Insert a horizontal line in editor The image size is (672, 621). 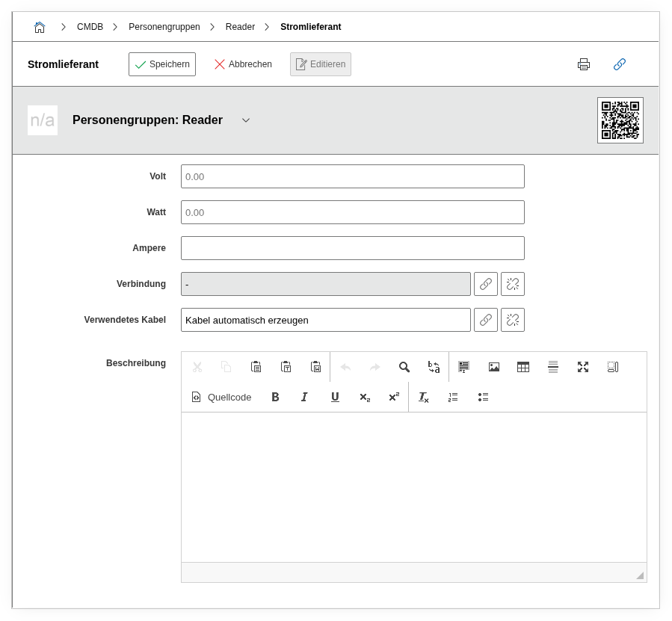pyautogui.click(x=553, y=367)
